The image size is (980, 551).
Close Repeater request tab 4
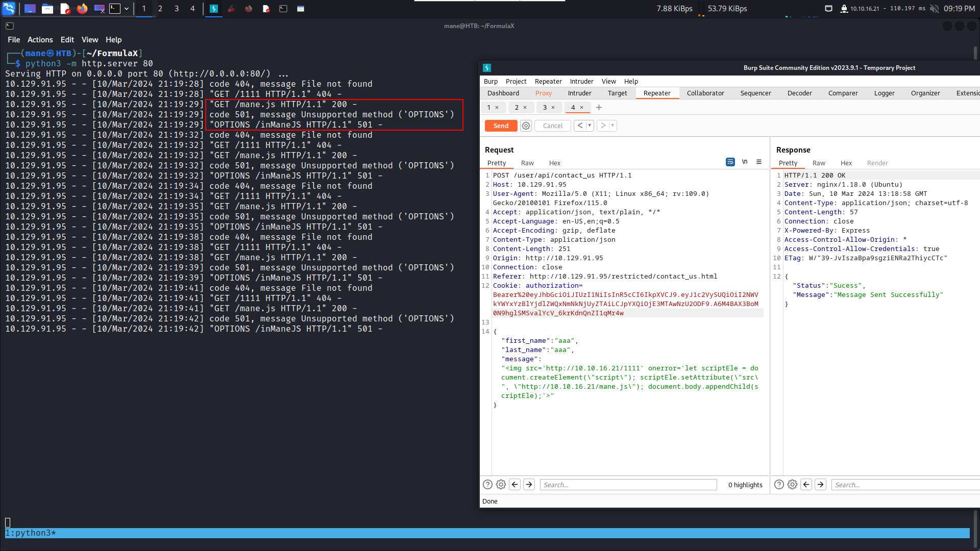click(581, 107)
